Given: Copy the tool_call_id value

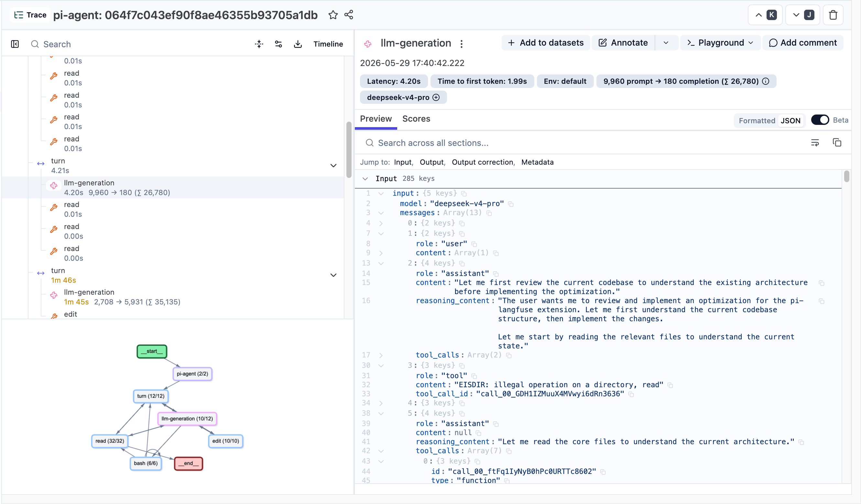Looking at the screenshot, I should (631, 394).
